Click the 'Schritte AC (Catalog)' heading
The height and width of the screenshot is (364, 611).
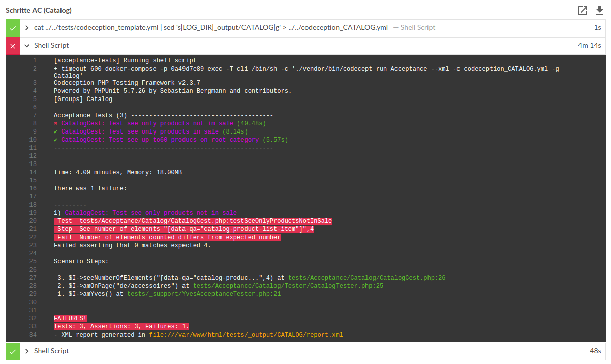[x=39, y=10]
